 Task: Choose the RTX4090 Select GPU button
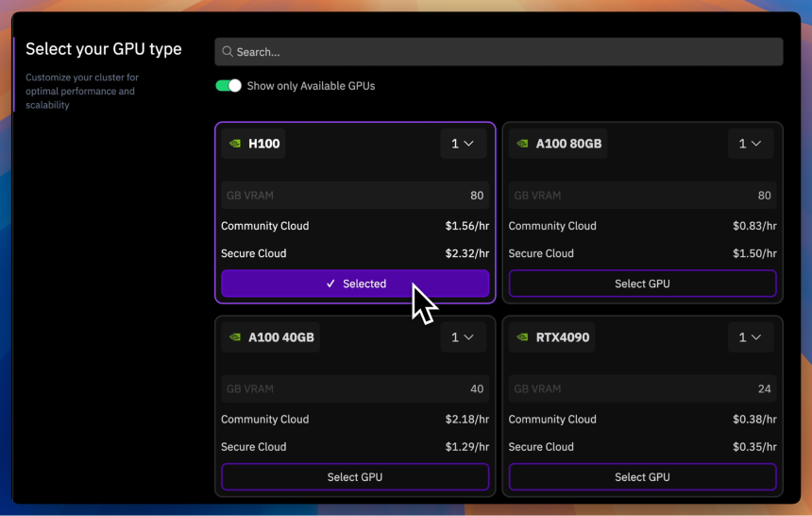coord(642,477)
